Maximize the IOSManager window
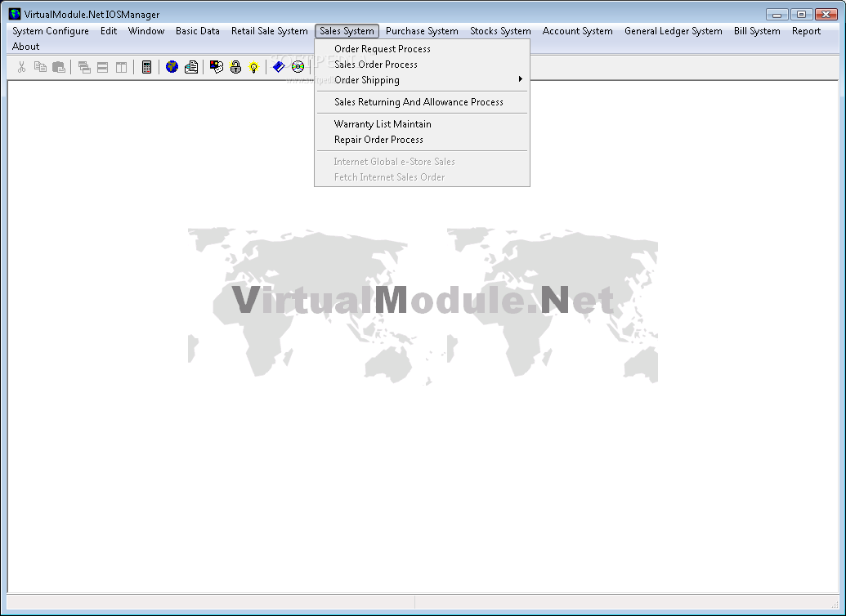 [x=801, y=15]
